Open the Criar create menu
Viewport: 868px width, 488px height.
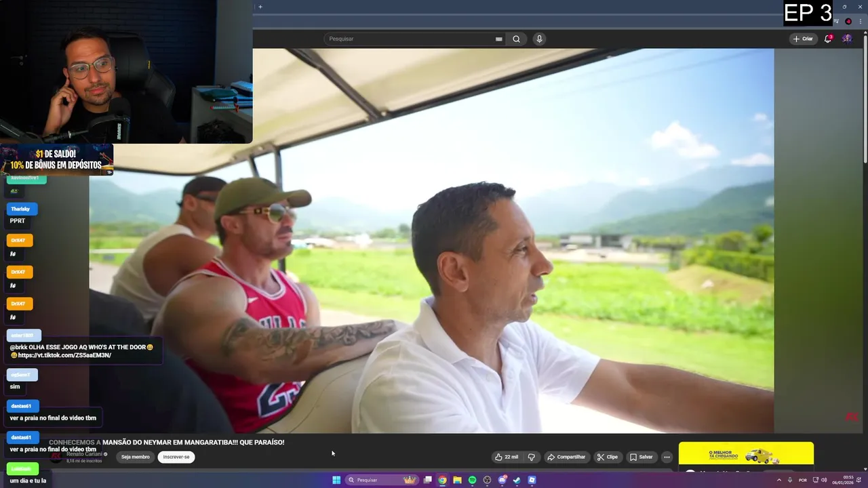tap(803, 39)
